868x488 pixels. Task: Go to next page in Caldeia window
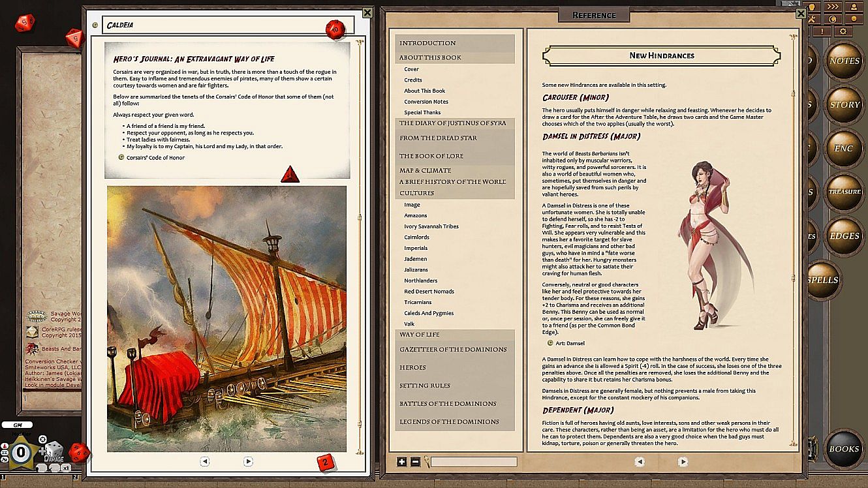248,461
